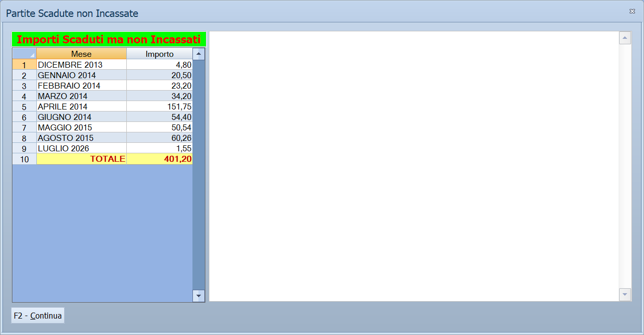Click the amount 60,26

(160, 138)
